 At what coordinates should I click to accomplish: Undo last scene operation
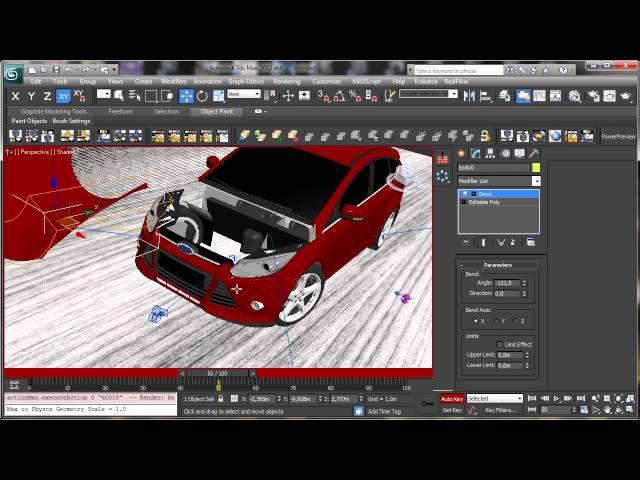(x=68, y=70)
